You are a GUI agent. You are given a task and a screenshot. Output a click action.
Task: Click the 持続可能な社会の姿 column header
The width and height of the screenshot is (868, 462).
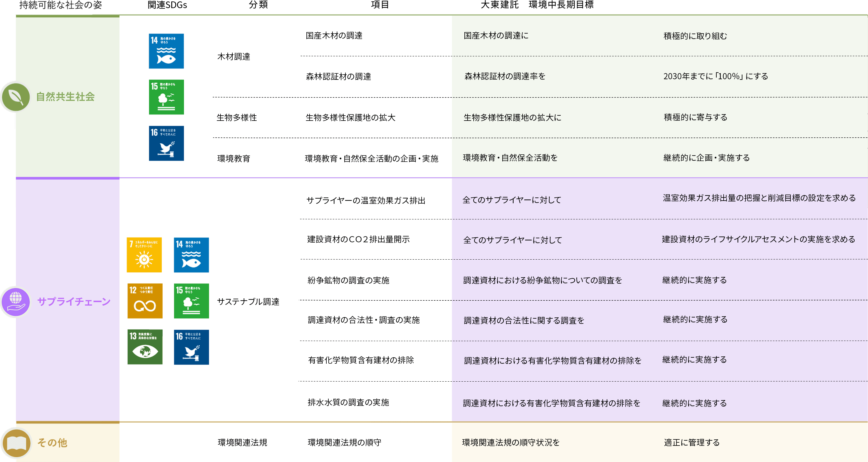pyautogui.click(x=61, y=5)
